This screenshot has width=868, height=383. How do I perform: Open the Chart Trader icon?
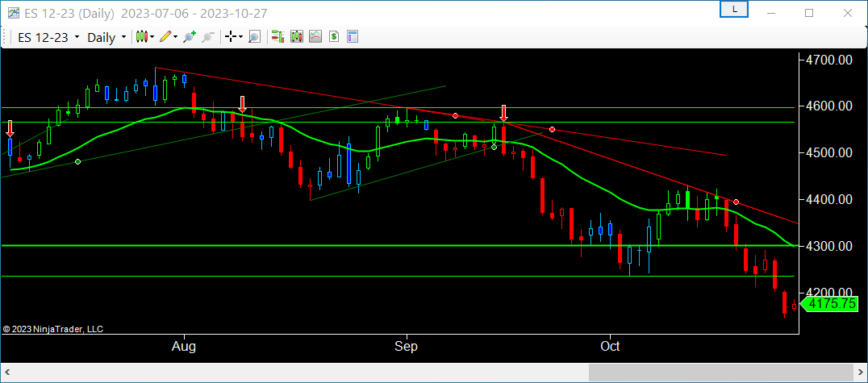278,37
